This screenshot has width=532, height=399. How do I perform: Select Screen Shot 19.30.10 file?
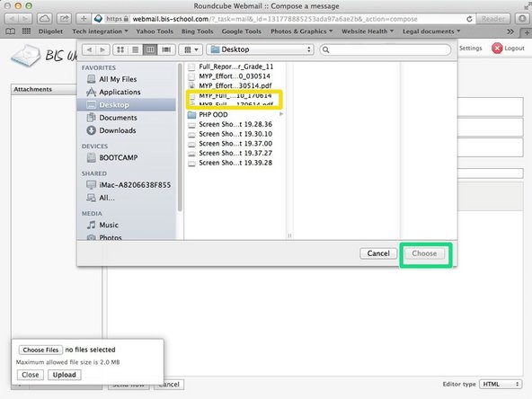tap(235, 134)
